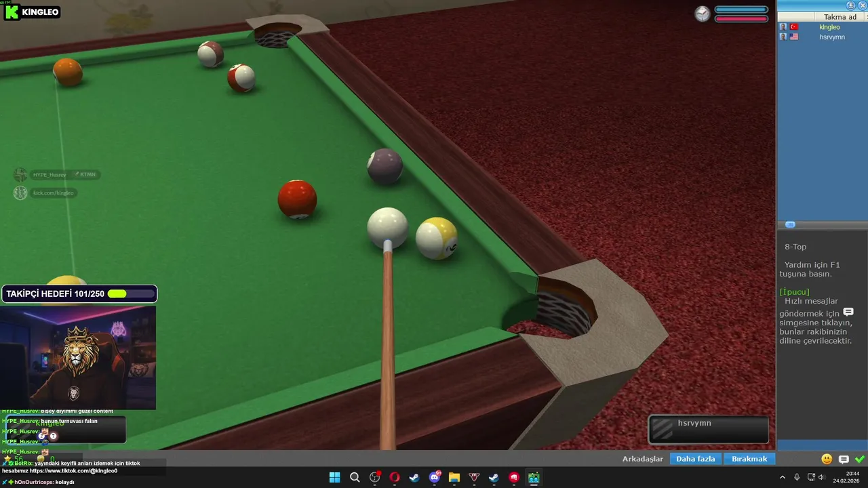Image resolution: width=868 pixels, height=488 pixels.
Task: Click the dark purple ball near rail
Action: pyautogui.click(x=385, y=166)
